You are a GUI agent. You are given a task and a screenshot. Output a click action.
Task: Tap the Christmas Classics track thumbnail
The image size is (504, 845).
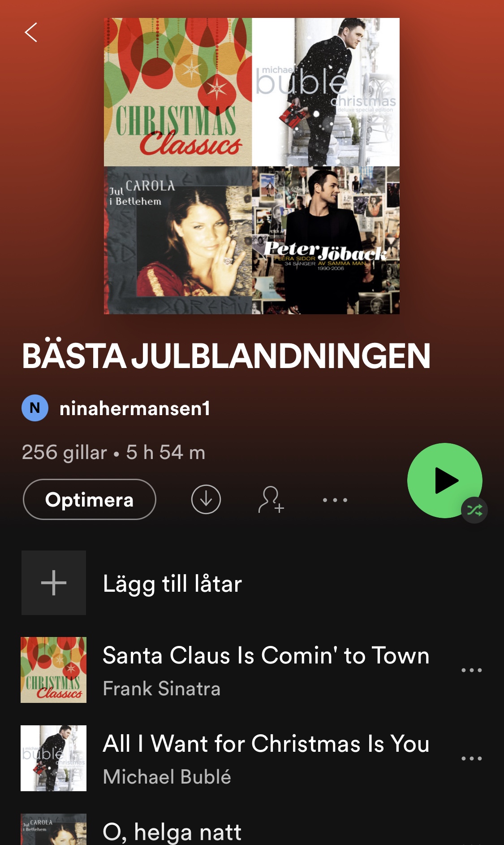[x=54, y=670]
